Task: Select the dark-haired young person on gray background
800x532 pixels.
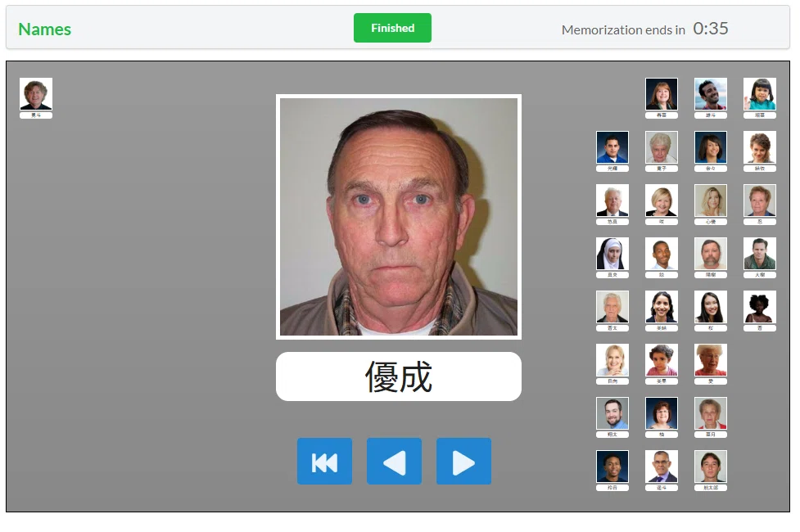Action: pos(710,467)
